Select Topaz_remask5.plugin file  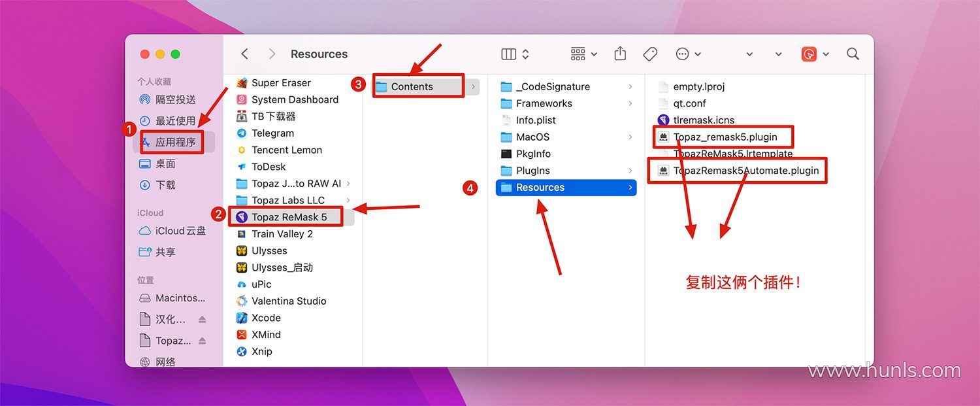717,137
